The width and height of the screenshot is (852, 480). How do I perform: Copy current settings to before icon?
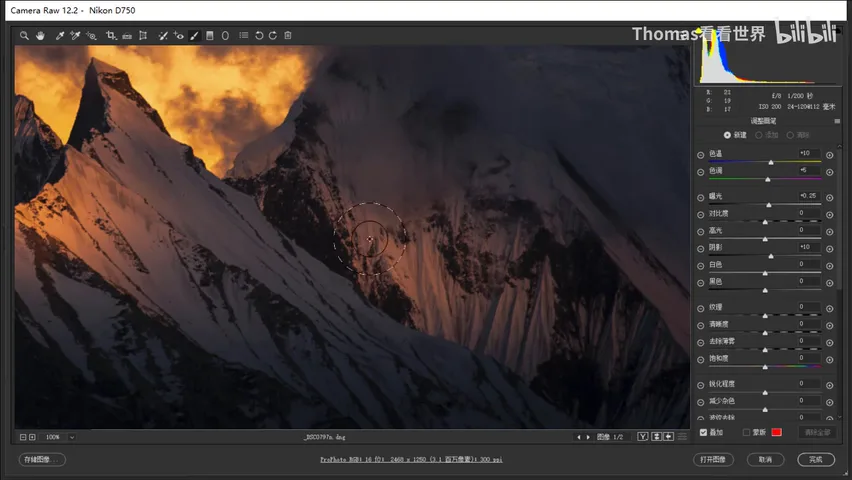[x=669, y=437]
